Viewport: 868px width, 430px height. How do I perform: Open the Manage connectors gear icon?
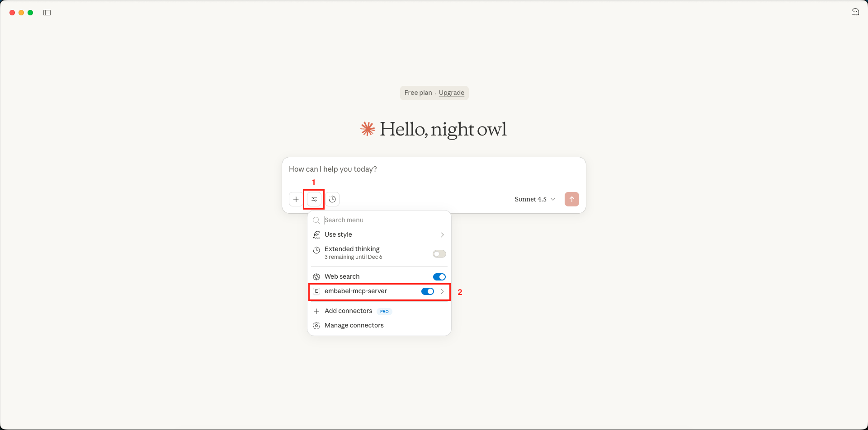click(x=316, y=325)
